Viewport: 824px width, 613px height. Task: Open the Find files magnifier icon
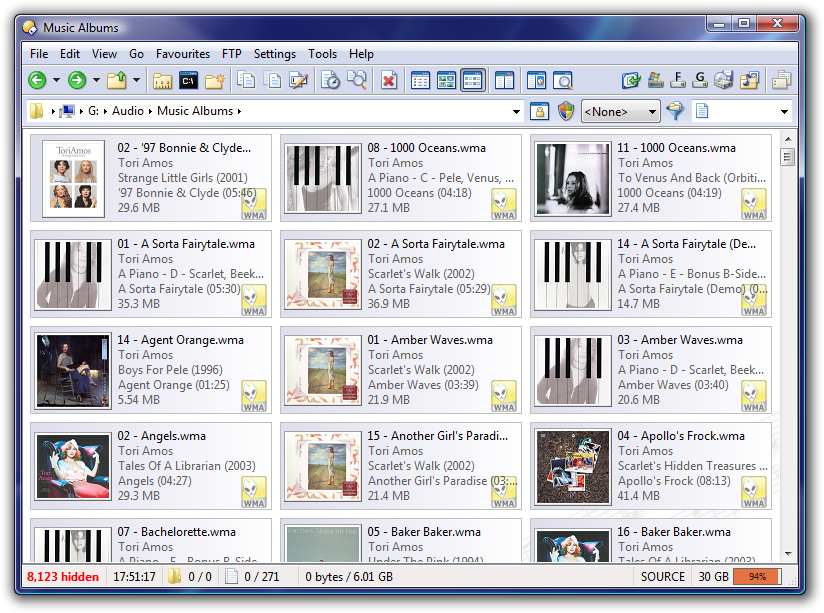click(x=357, y=80)
